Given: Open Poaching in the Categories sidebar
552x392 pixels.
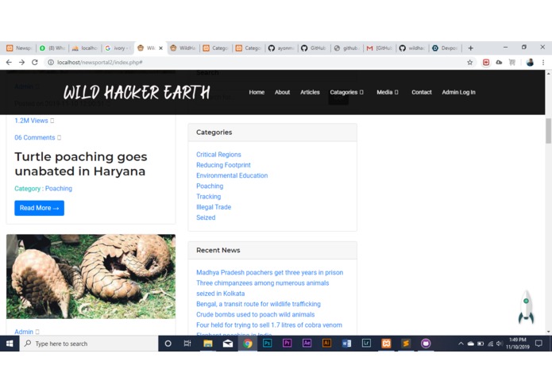Looking at the screenshot, I should pyautogui.click(x=210, y=186).
